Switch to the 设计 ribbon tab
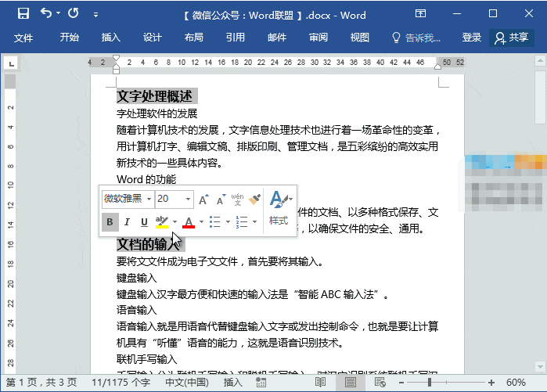The height and width of the screenshot is (392, 547). click(153, 38)
